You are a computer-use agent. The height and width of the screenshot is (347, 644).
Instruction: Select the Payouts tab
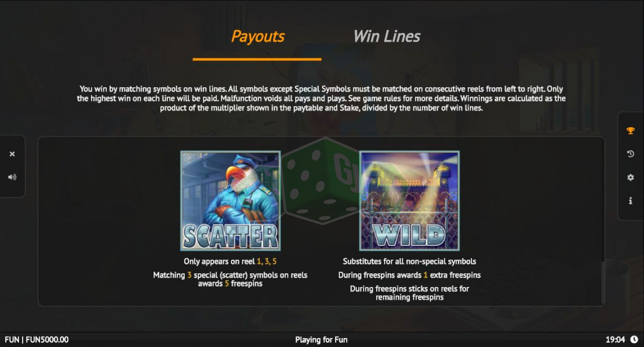258,36
